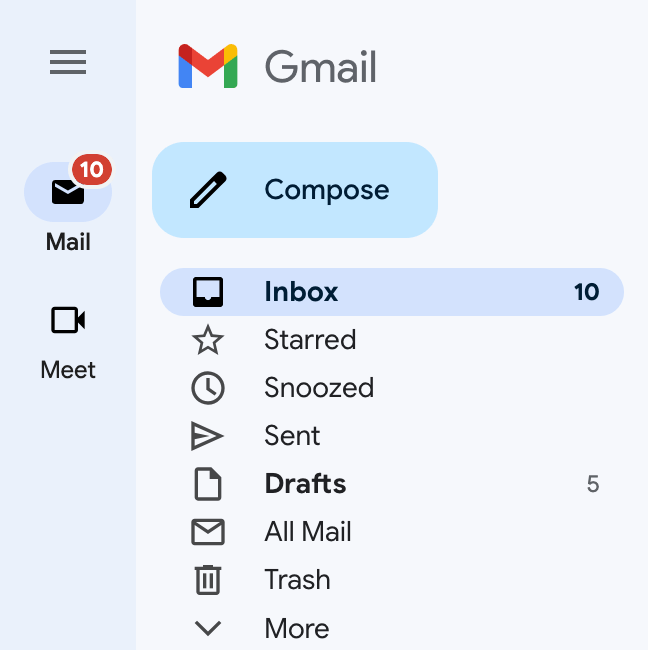648x650 pixels.
Task: Click the Trash bin icon
Action: click(x=208, y=580)
